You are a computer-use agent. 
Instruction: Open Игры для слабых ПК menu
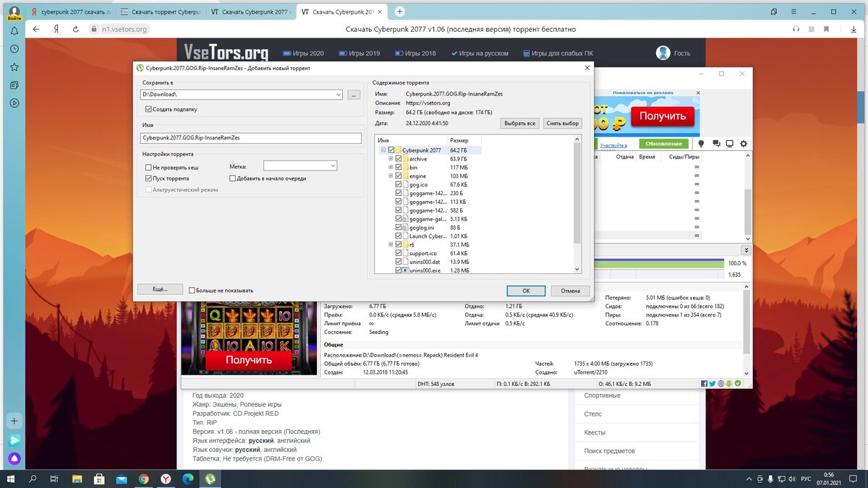tap(557, 53)
